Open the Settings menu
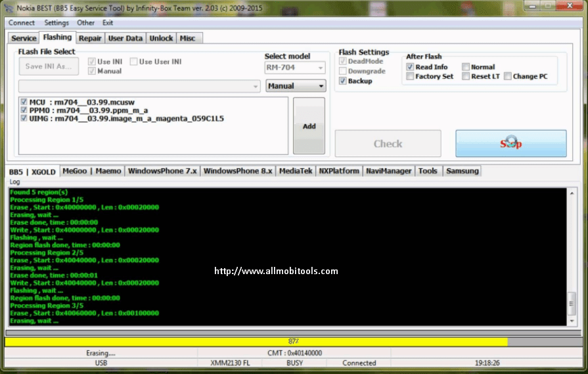The width and height of the screenshot is (588, 374). coord(57,22)
